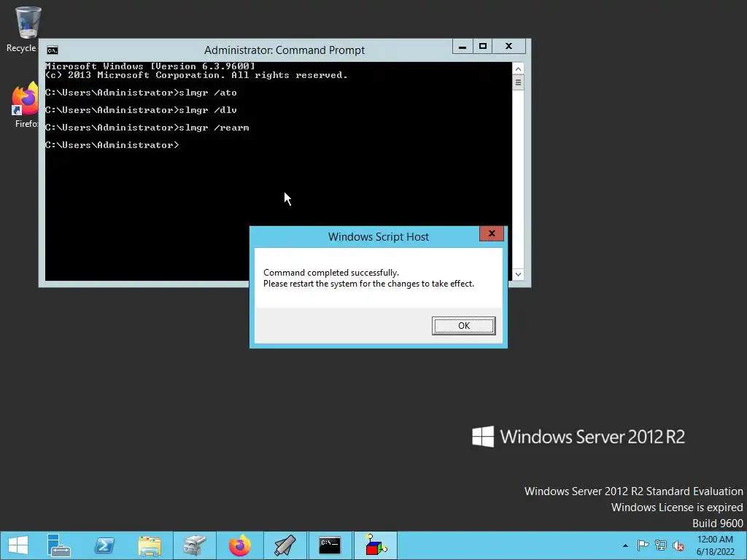Viewport: 747px width, 560px height.
Task: Click the 'Command completed successfully.' message text
Action: (x=331, y=273)
